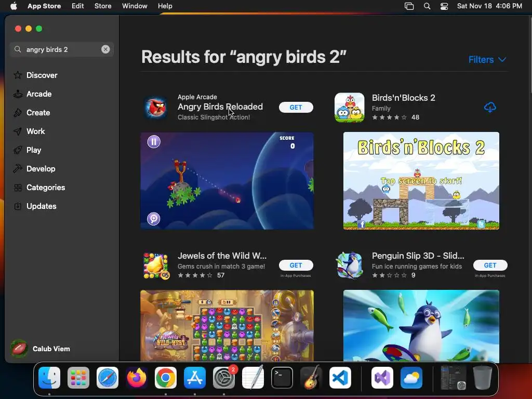Open Calub Viem account profile
The image size is (532, 399).
[x=41, y=349]
